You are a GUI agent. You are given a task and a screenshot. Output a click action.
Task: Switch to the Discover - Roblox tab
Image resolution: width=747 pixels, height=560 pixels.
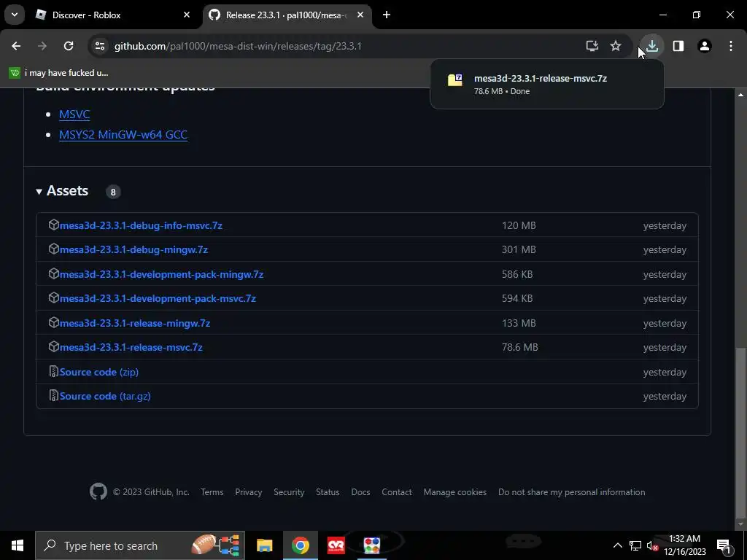pyautogui.click(x=113, y=15)
